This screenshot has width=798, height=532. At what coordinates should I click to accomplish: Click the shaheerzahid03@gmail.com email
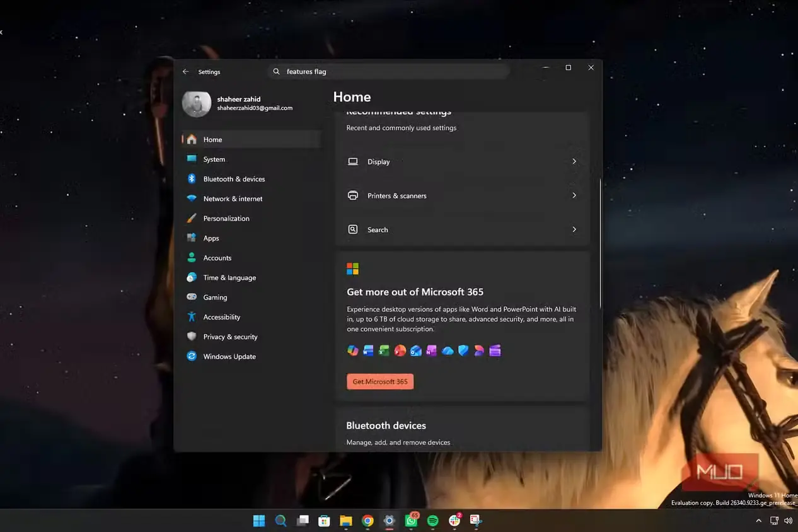coord(255,108)
